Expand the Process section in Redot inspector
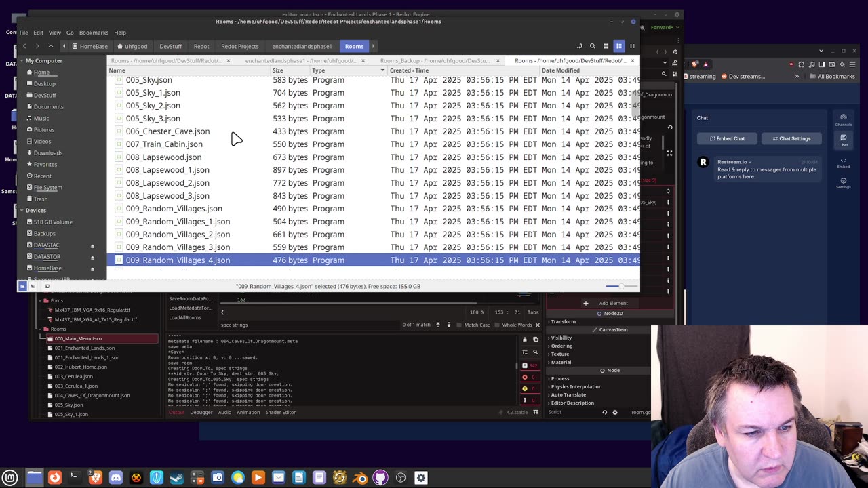The image size is (868, 488). coord(559,378)
